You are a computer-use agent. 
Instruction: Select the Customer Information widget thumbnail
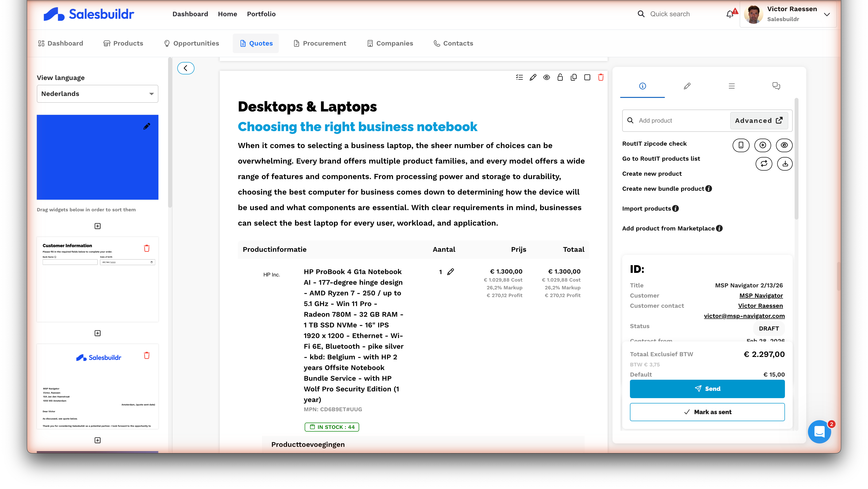point(97,279)
